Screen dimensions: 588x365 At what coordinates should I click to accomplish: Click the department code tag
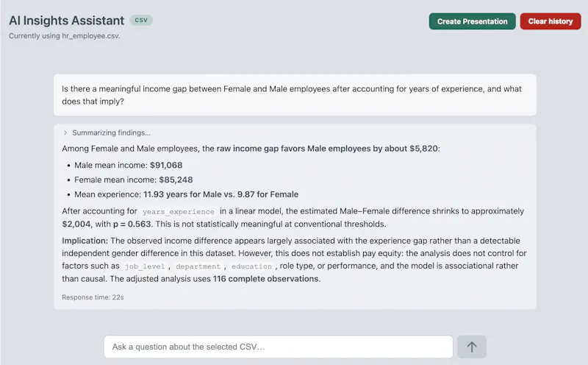(x=198, y=266)
